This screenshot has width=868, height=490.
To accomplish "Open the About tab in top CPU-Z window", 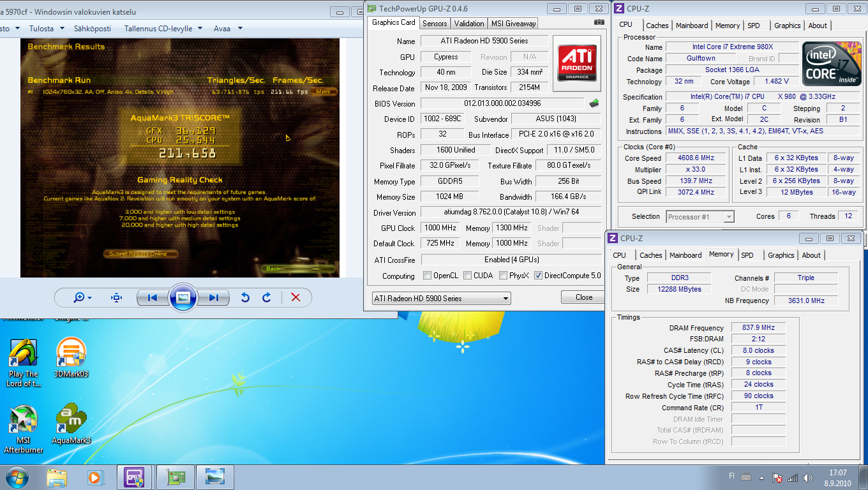I will coord(818,26).
